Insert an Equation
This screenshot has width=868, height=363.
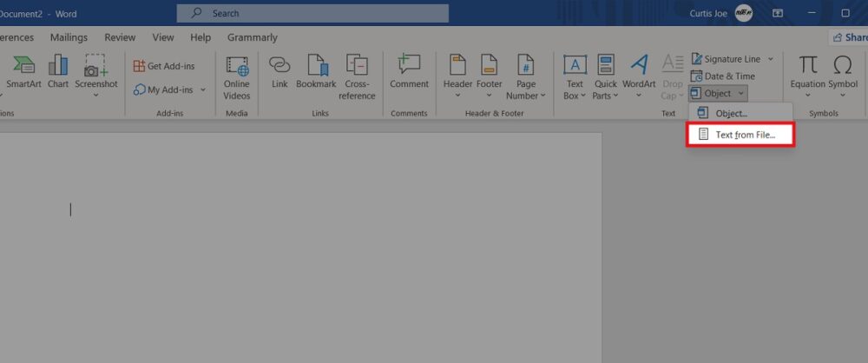(x=807, y=76)
